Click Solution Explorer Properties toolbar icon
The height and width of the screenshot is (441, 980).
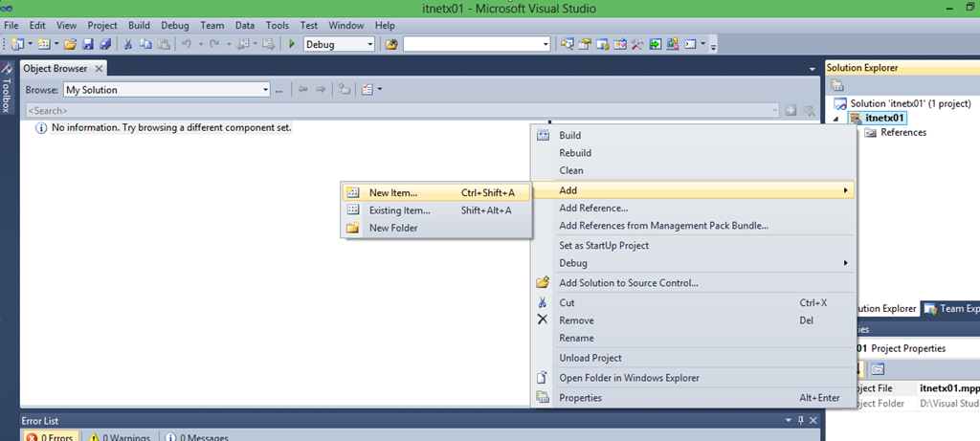838,86
